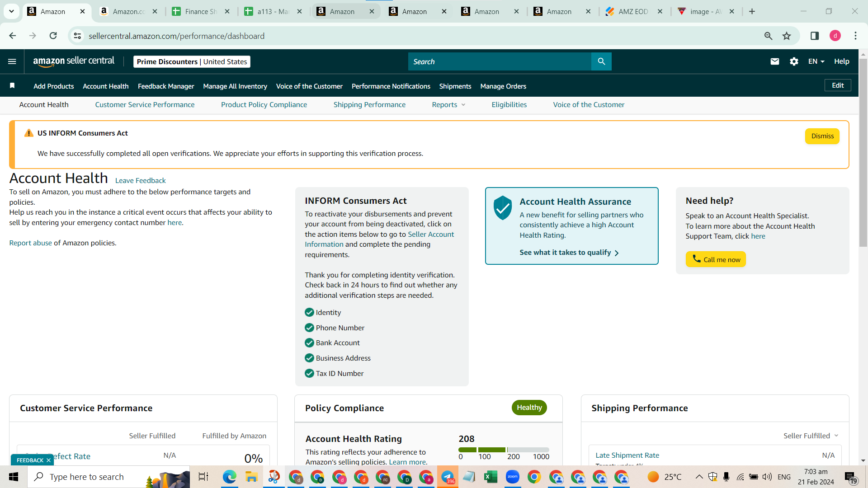This screenshot has width=868, height=488.
Task: Select Feedback Manager in the top menu
Action: (x=166, y=86)
